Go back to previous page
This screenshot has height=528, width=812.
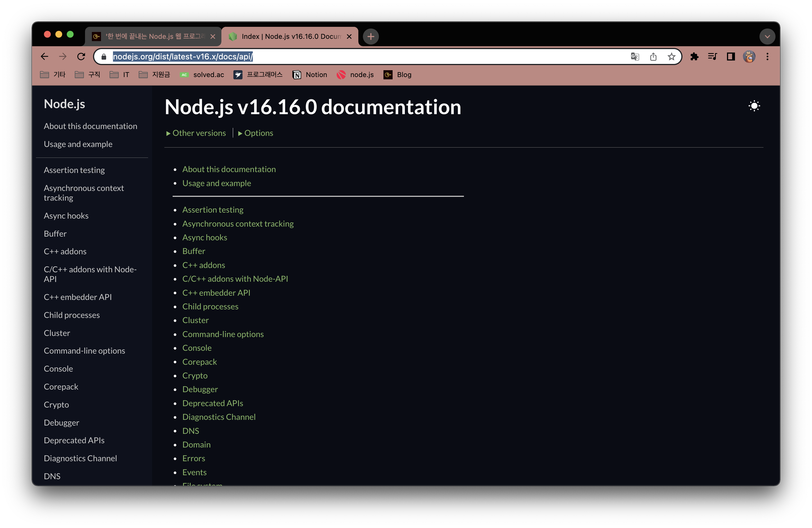(x=45, y=57)
